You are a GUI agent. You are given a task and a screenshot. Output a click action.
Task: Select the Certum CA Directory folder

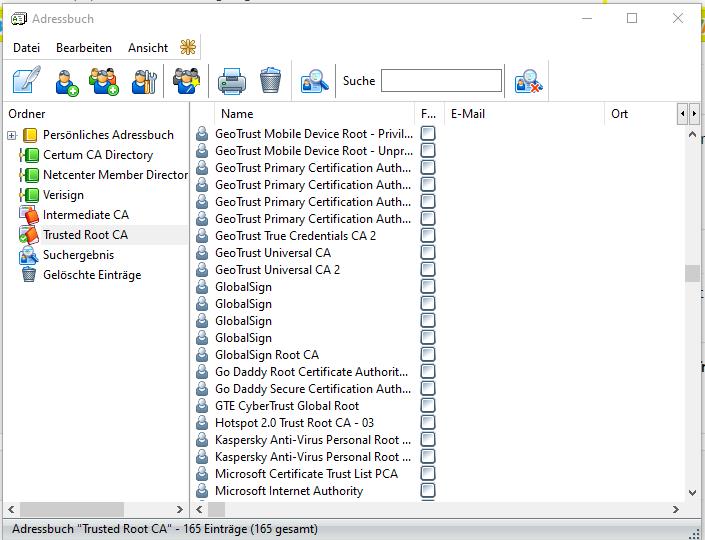98,155
